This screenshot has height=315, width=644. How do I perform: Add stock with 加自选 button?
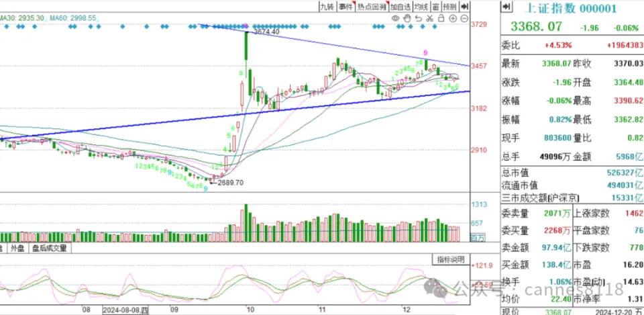pos(399,7)
